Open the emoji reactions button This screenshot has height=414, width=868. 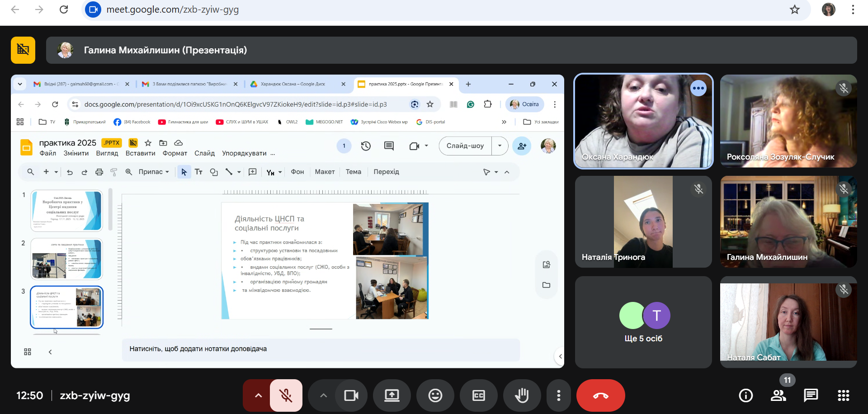tap(435, 396)
